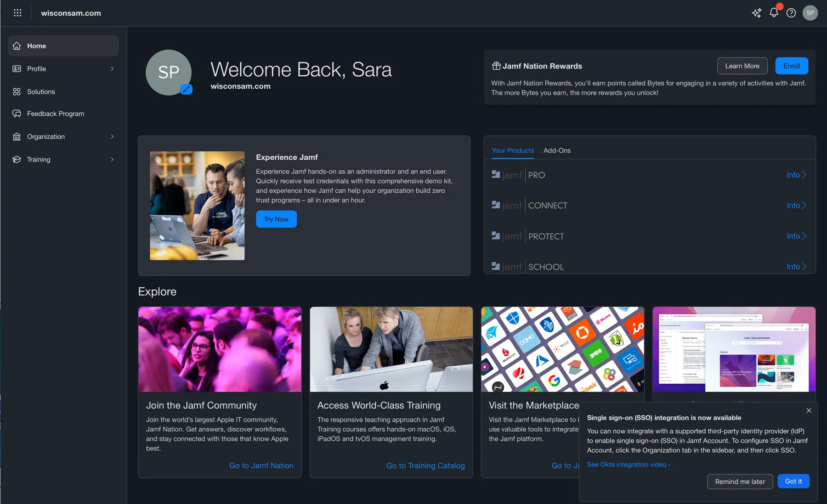Screen dimensions: 827x504
Task: Click the Jamf Community crowd image
Action: (x=220, y=349)
